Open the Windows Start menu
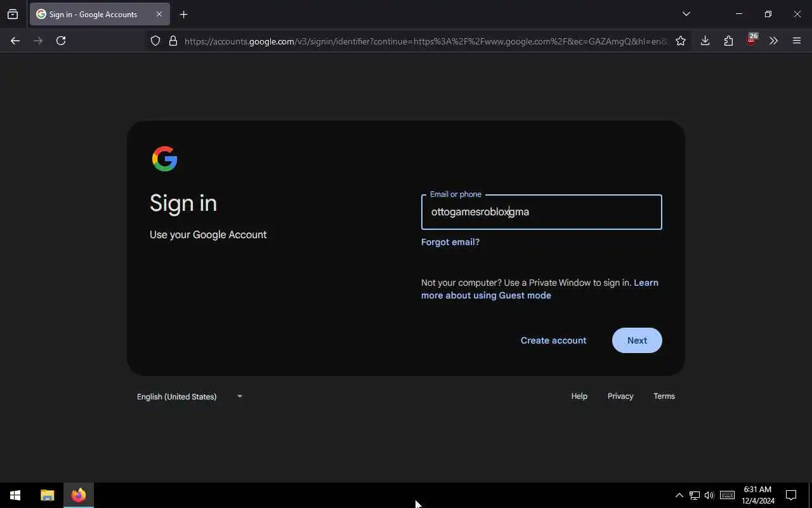This screenshot has height=508, width=812. click(x=15, y=495)
